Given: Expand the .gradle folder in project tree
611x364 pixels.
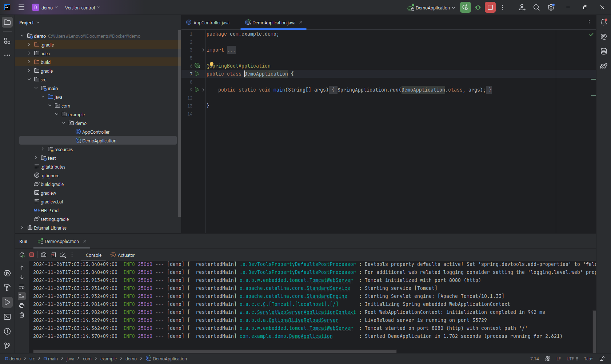Looking at the screenshot, I should [29, 44].
